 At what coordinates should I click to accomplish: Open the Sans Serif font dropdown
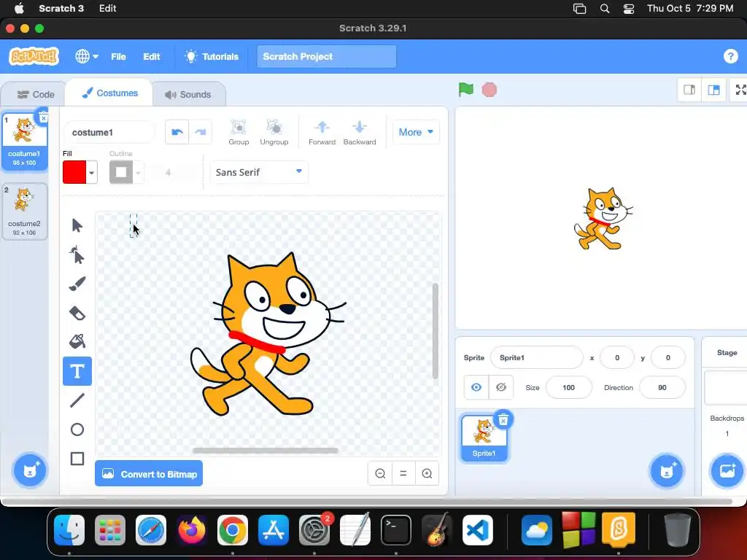tap(259, 172)
